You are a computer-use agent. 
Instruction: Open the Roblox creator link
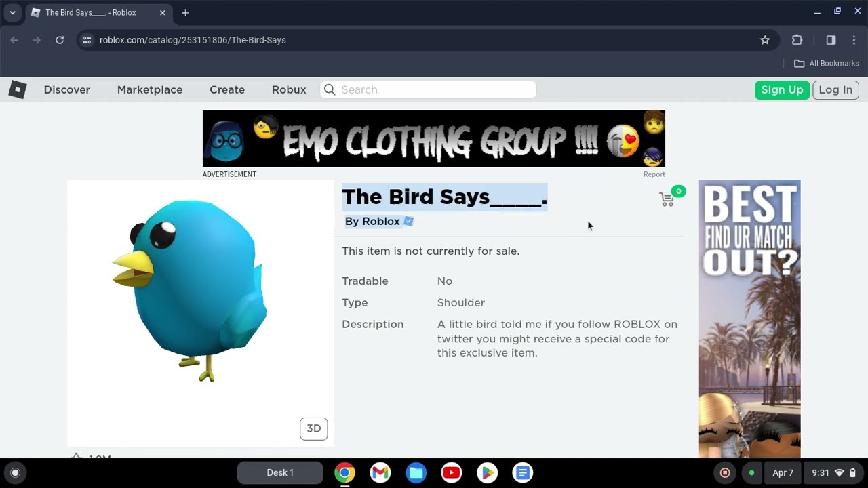[x=381, y=221]
